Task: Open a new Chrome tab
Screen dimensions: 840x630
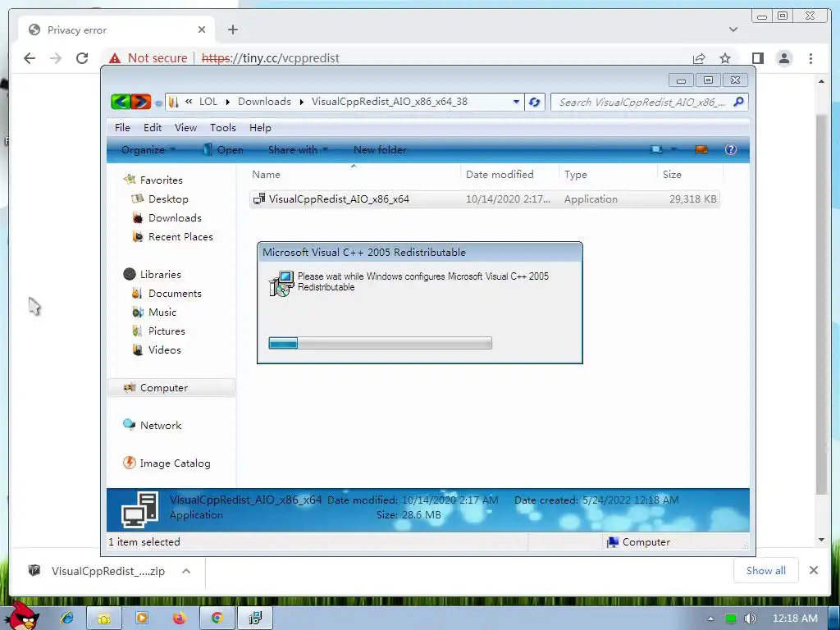Action: [232, 30]
